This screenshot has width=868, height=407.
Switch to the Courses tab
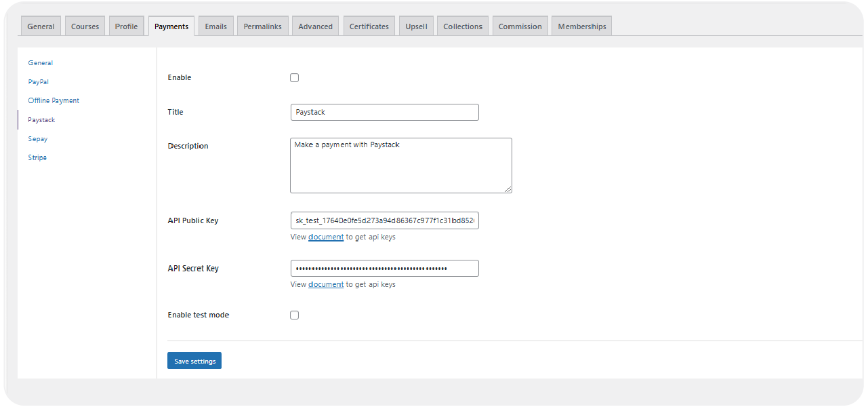click(x=84, y=25)
